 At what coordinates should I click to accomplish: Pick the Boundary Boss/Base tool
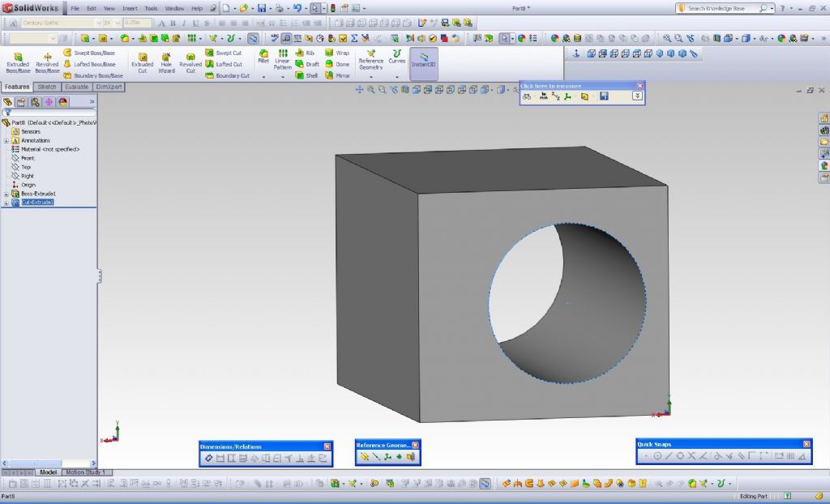(x=93, y=75)
